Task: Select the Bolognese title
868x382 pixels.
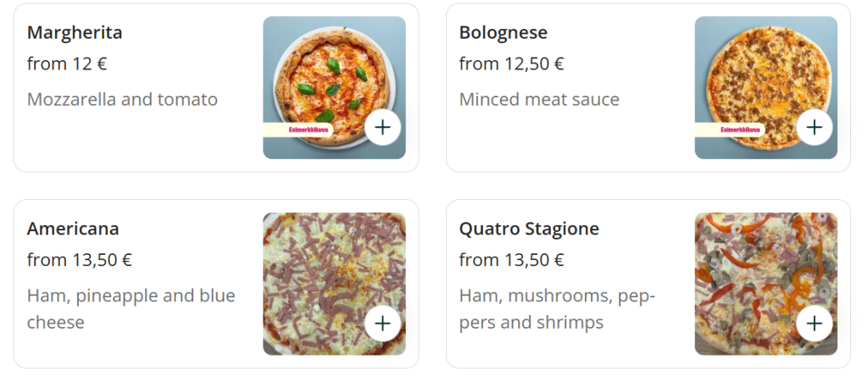Action: (x=504, y=33)
